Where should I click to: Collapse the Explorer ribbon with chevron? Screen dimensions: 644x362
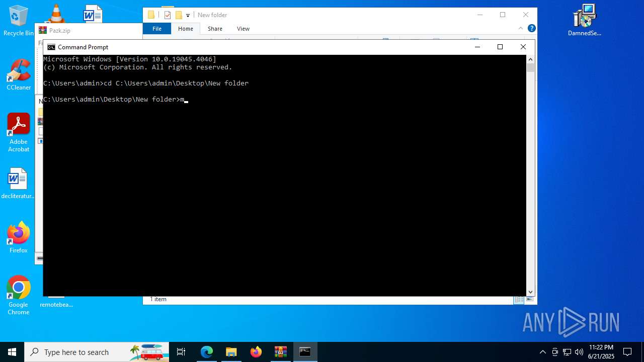coord(521,29)
